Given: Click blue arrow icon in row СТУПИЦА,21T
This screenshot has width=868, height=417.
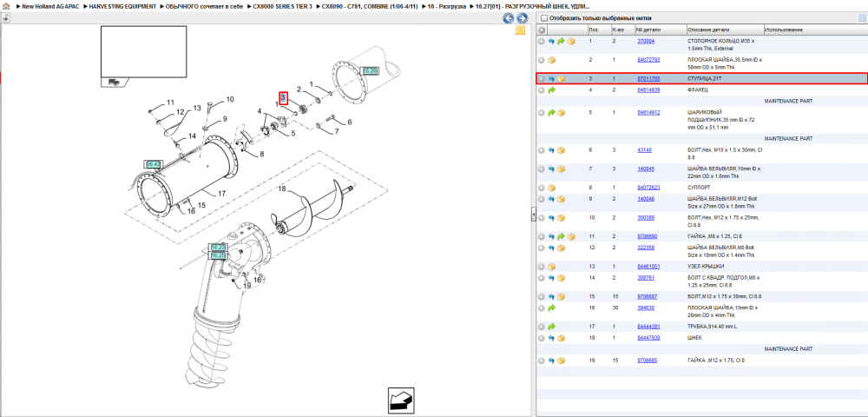Looking at the screenshot, I should click(551, 79).
